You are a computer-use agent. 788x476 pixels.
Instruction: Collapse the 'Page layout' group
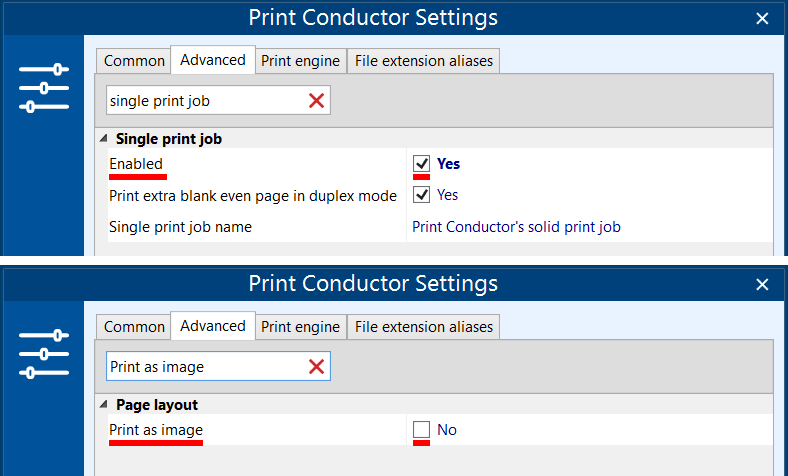click(104, 404)
